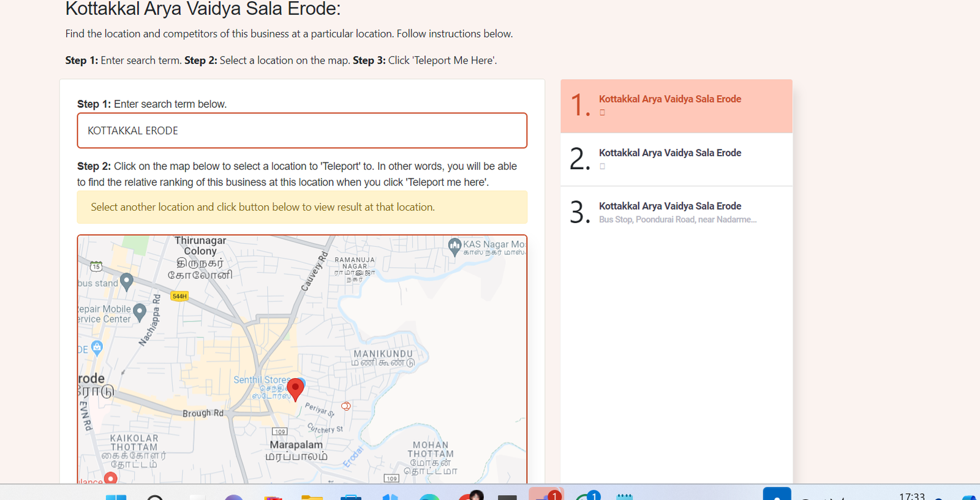The height and width of the screenshot is (500, 980).
Task: Click the blue shopping bag icon near Erode
Action: pyautogui.click(x=97, y=347)
